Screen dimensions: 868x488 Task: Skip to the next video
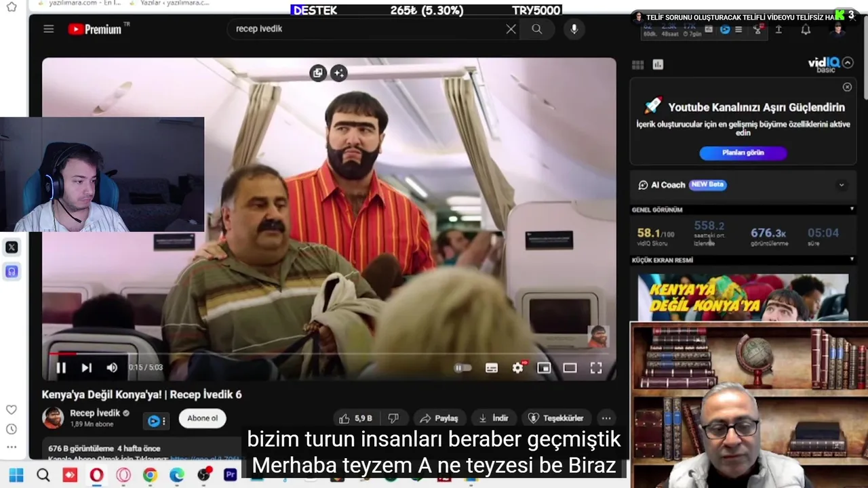87,367
